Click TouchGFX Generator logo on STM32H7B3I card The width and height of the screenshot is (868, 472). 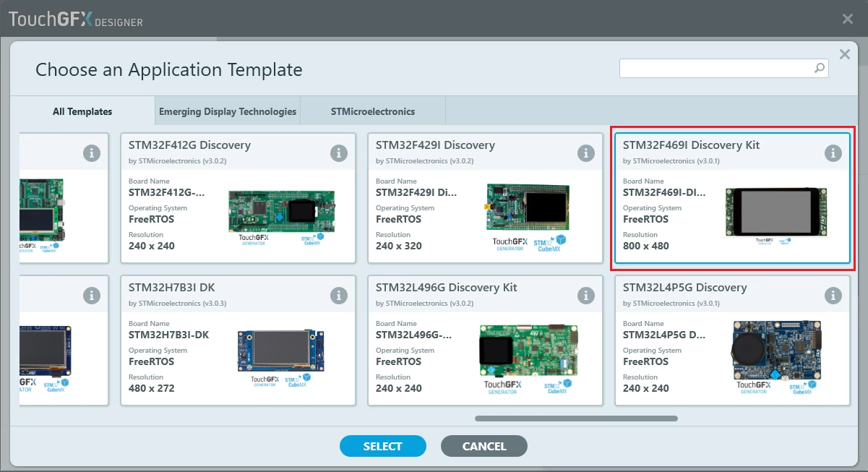265,381
